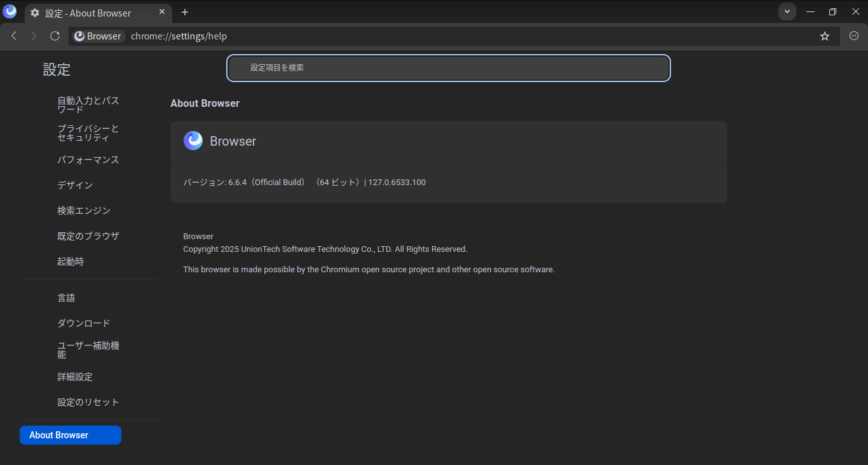
Task: Click the forward navigation arrow
Action: pyautogui.click(x=34, y=36)
